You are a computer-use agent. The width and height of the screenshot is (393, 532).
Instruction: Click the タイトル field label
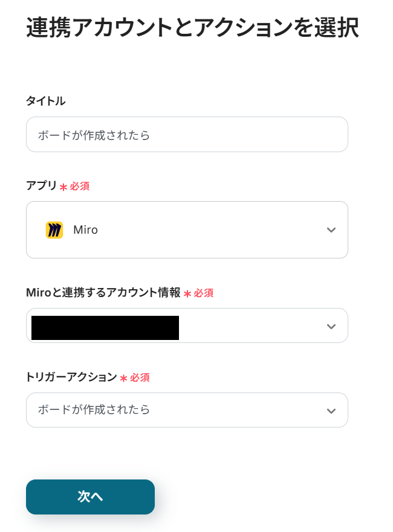click(x=45, y=101)
